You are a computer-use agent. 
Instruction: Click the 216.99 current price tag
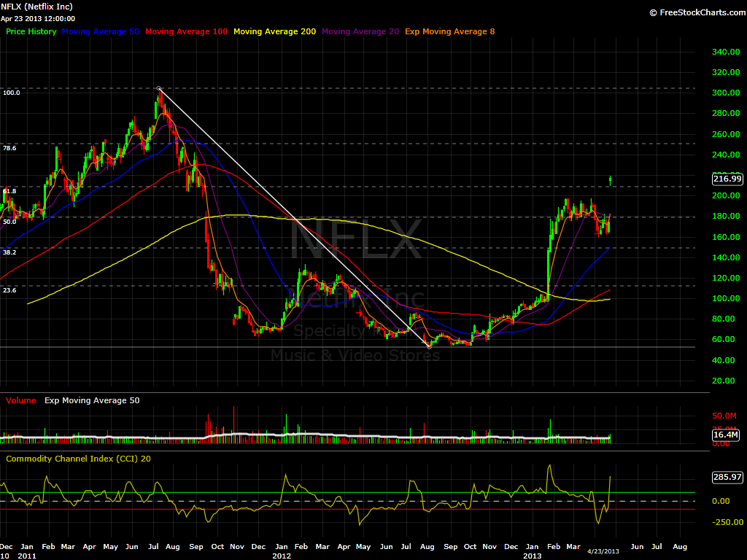tap(727, 179)
